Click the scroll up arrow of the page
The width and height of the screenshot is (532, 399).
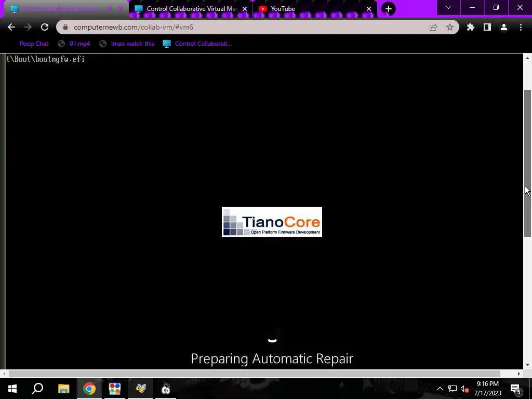point(528,58)
